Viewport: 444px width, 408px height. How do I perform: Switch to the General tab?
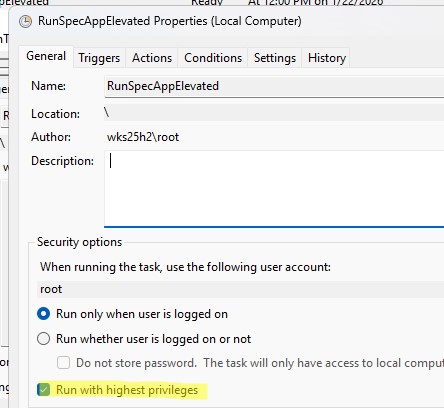(46, 56)
